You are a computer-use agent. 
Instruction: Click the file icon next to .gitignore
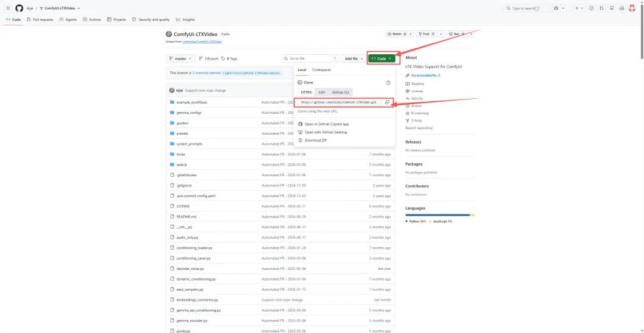tap(172, 185)
